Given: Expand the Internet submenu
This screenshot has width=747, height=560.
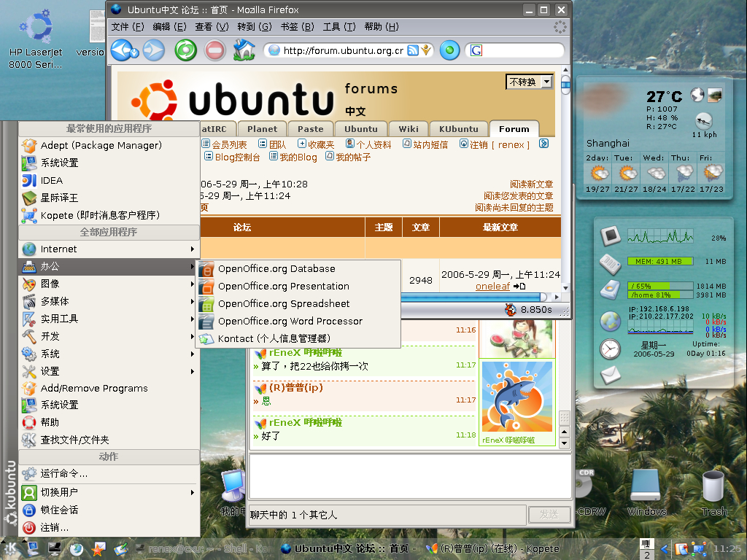Looking at the screenshot, I should click(x=109, y=249).
